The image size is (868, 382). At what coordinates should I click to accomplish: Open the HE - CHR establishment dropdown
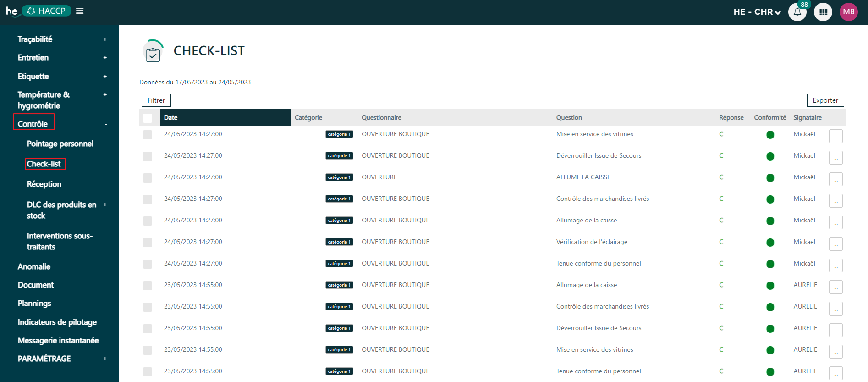(757, 12)
